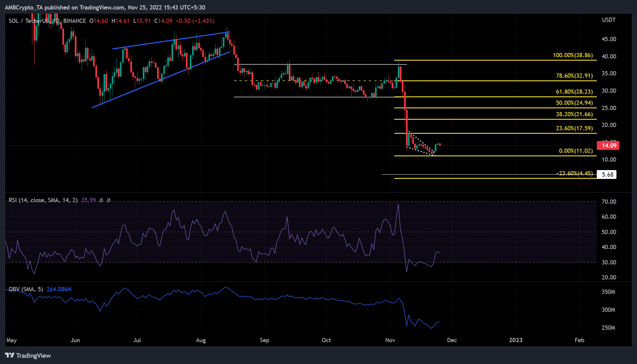
Task: Click the 2023 label on time axis
Action: pyautogui.click(x=515, y=340)
